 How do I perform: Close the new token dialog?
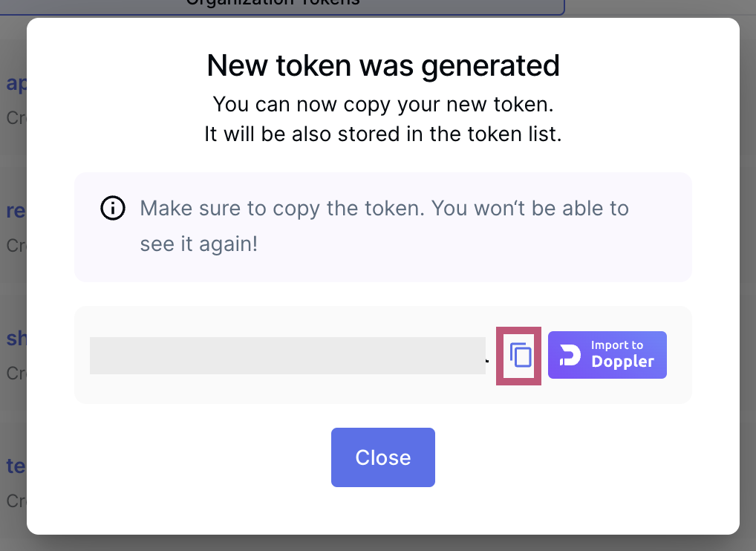point(382,457)
